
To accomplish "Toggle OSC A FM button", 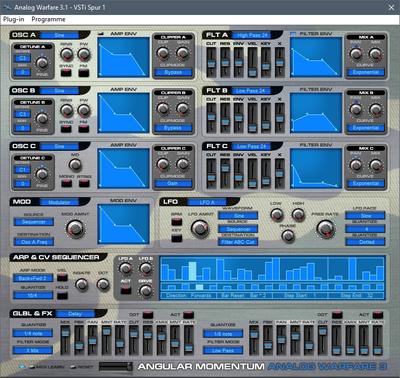I will click(84, 72).
